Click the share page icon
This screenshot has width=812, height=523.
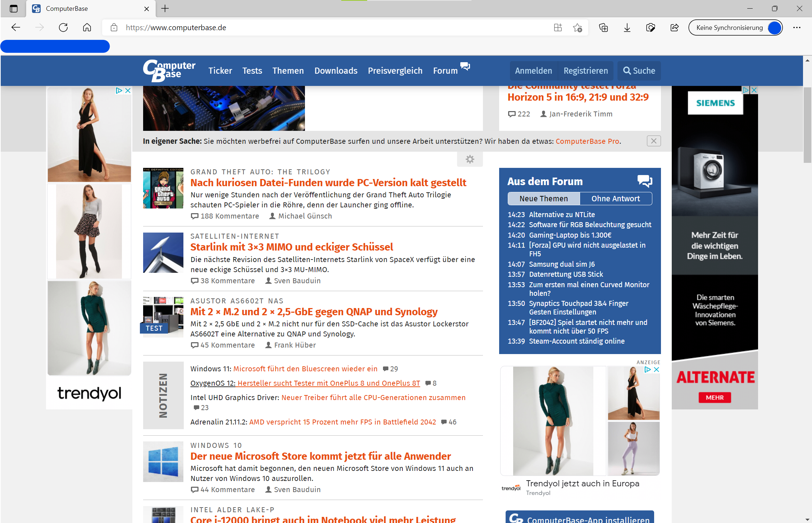click(x=675, y=28)
